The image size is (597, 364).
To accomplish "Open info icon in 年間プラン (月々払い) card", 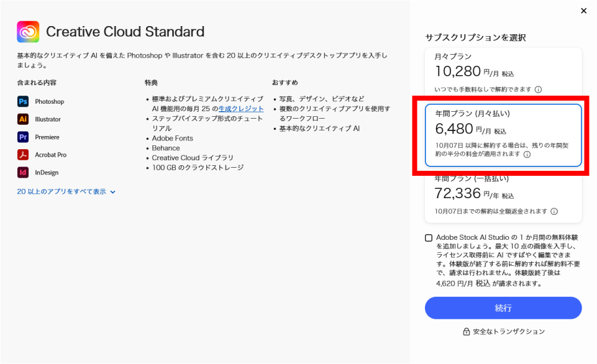I will tap(527, 154).
